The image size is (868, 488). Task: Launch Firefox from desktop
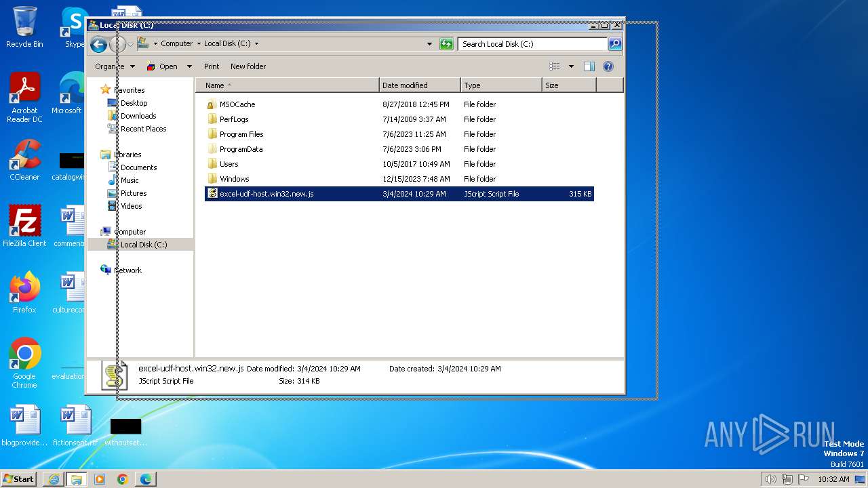click(24, 293)
